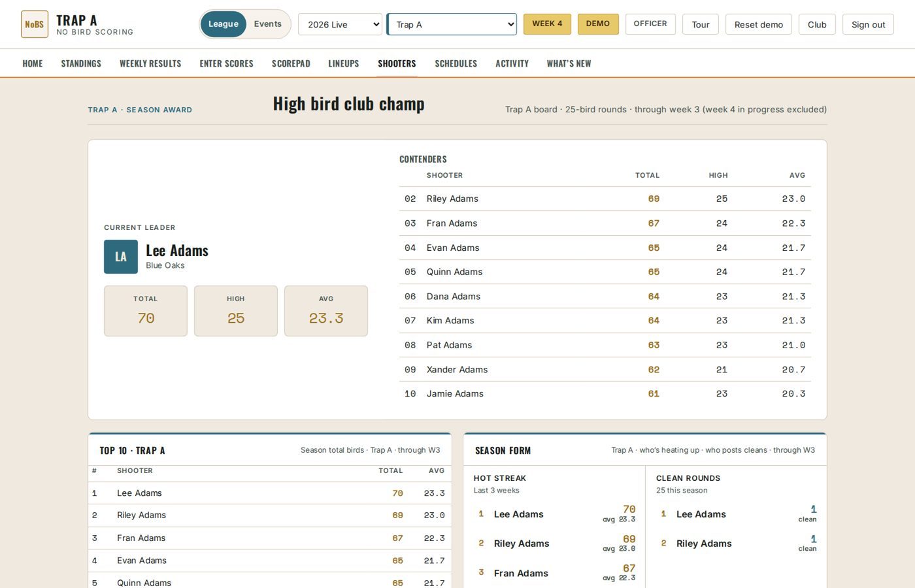Click Lee Adams under Hot Streak

pyautogui.click(x=519, y=514)
